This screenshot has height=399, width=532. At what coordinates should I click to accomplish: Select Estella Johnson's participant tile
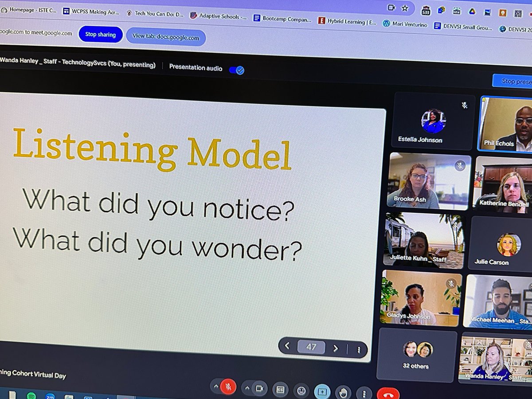(x=434, y=121)
